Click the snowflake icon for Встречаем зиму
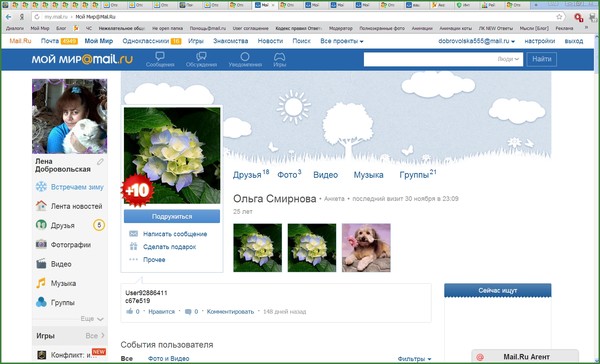This screenshot has width=600, height=364. (41, 187)
